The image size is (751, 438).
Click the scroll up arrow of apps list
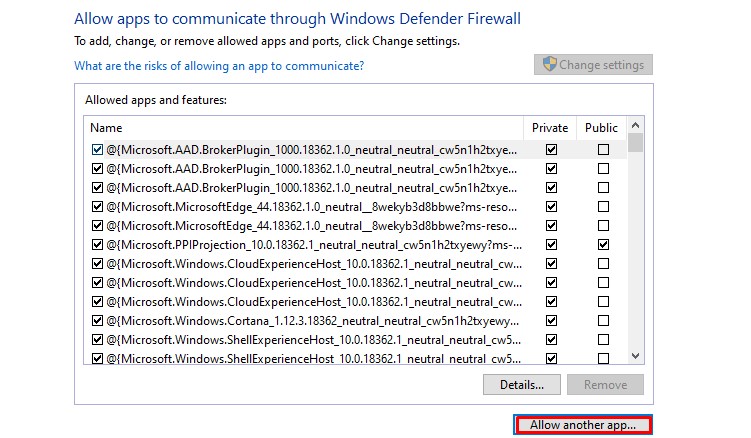636,126
